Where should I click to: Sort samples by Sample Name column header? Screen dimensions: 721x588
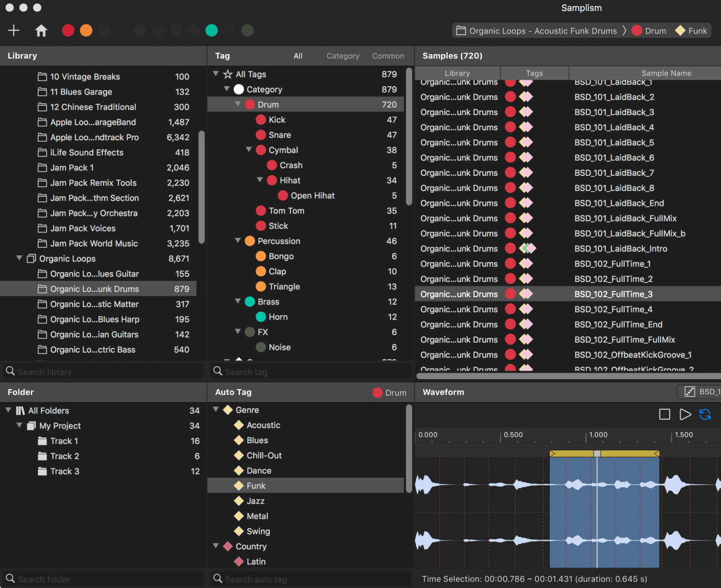tap(666, 73)
